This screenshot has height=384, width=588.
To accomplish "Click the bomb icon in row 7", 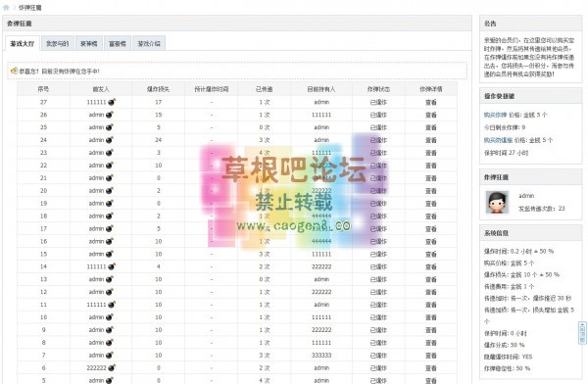I will (x=109, y=356).
